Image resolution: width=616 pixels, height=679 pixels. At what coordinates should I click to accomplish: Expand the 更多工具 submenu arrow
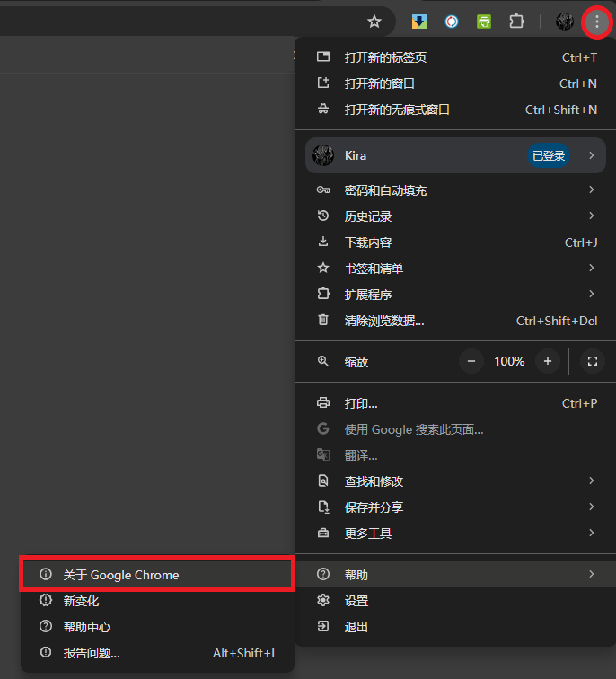point(592,533)
